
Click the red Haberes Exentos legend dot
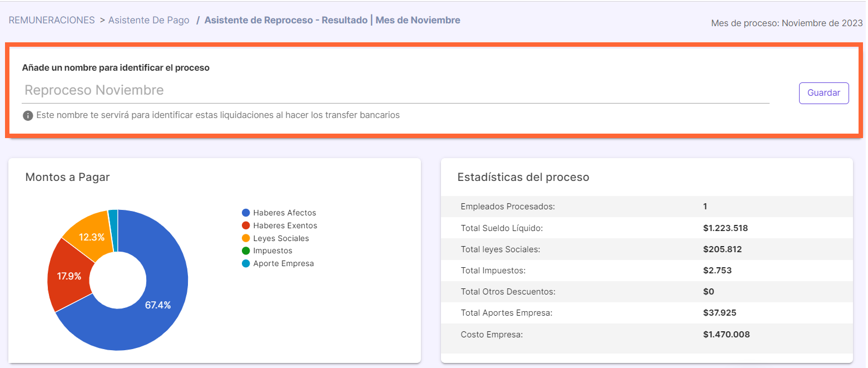tap(245, 225)
